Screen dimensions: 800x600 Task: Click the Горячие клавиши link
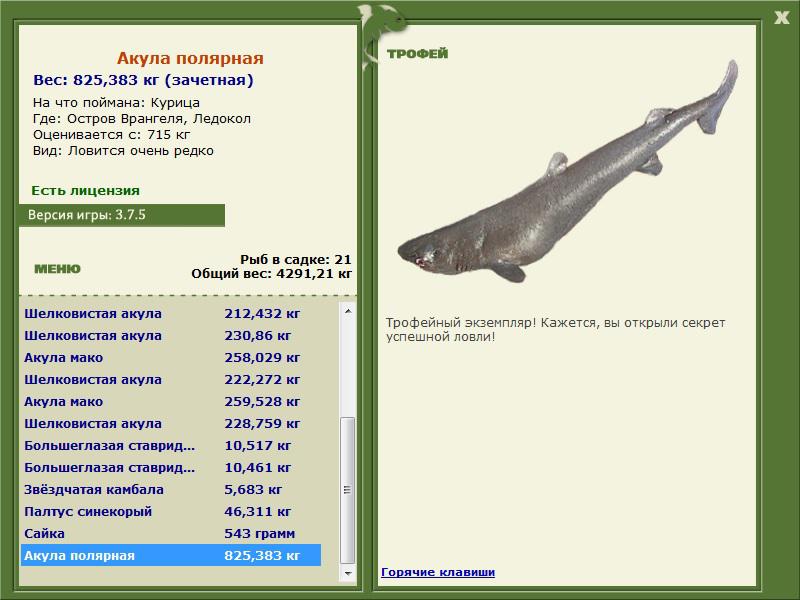pyautogui.click(x=438, y=572)
